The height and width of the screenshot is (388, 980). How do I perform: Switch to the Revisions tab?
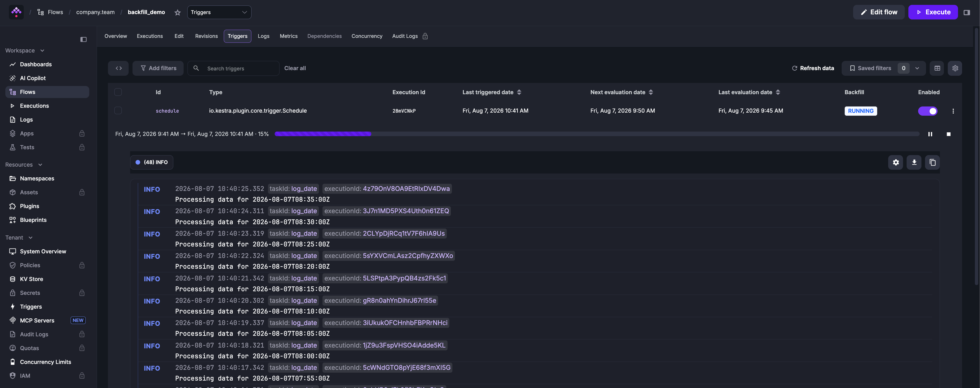pyautogui.click(x=207, y=36)
